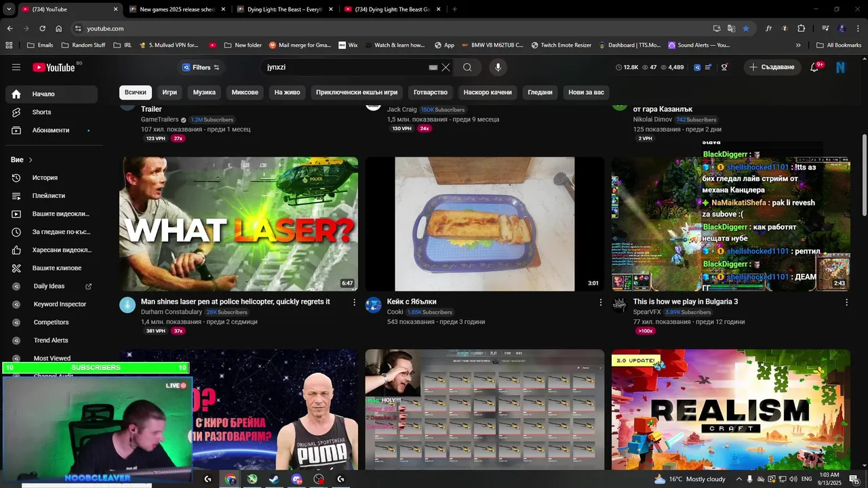The height and width of the screenshot is (488, 868).
Task: Select the Музика filter chip
Action: pyautogui.click(x=204, y=92)
